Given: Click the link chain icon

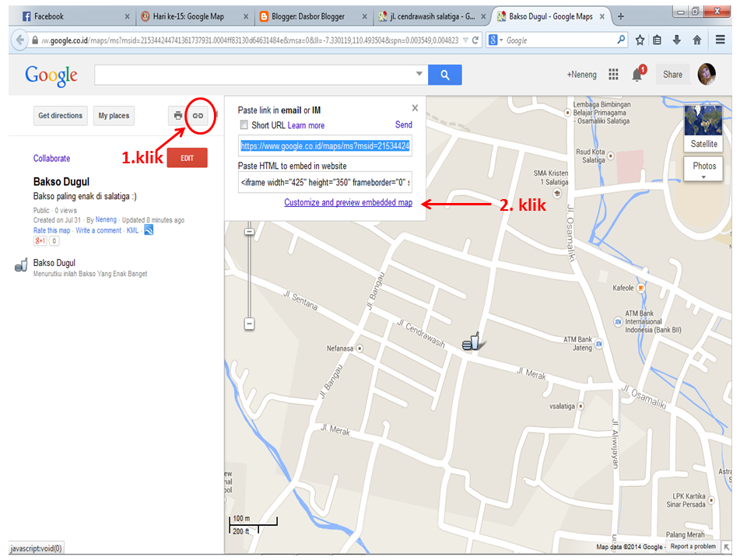Looking at the screenshot, I should coord(198,116).
